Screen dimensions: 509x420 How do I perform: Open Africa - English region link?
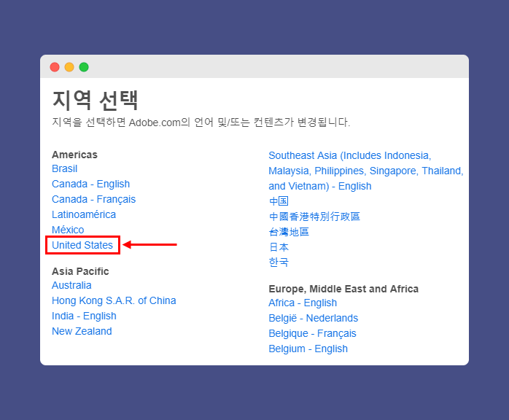click(303, 303)
